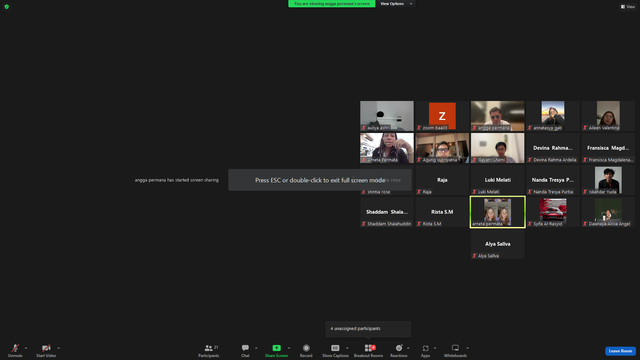
Task: Open the Apps panel
Action: 425,350
